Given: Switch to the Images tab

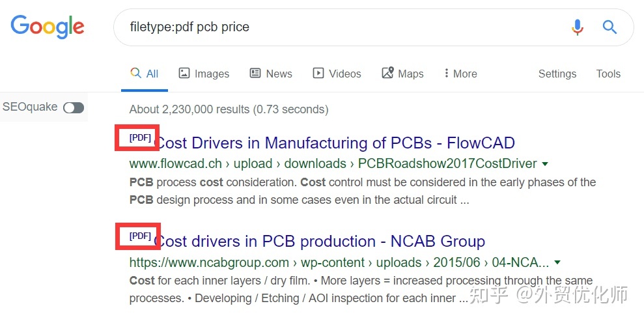Looking at the screenshot, I should tap(204, 74).
